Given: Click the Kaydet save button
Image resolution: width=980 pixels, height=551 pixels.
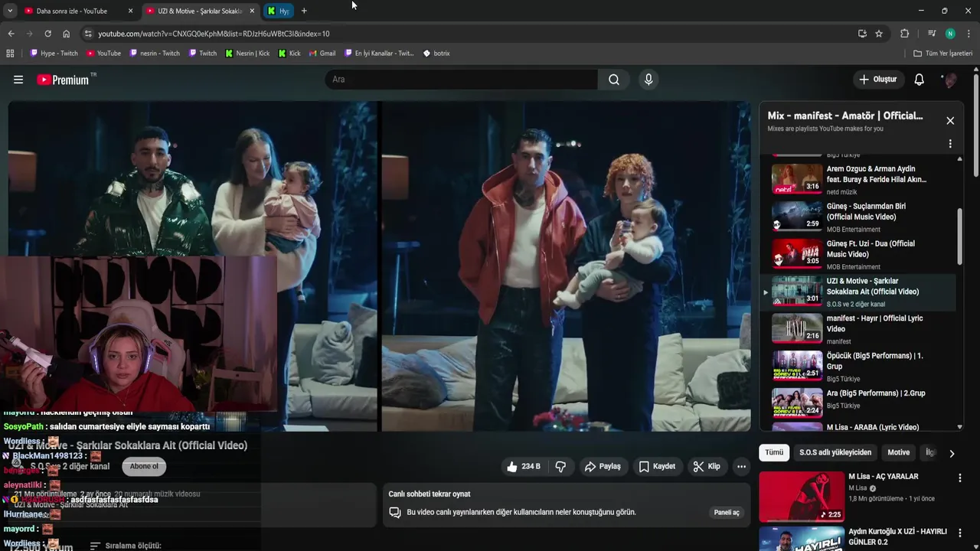Looking at the screenshot, I should click(657, 466).
